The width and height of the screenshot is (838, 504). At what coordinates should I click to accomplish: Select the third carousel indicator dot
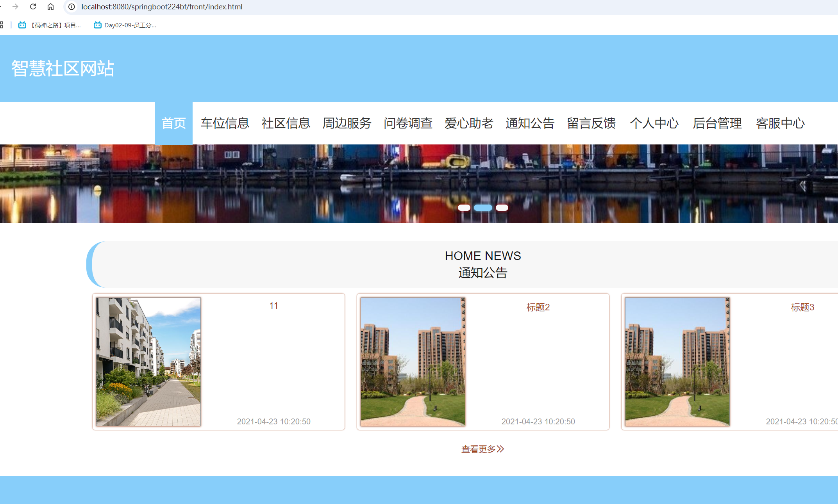(501, 207)
